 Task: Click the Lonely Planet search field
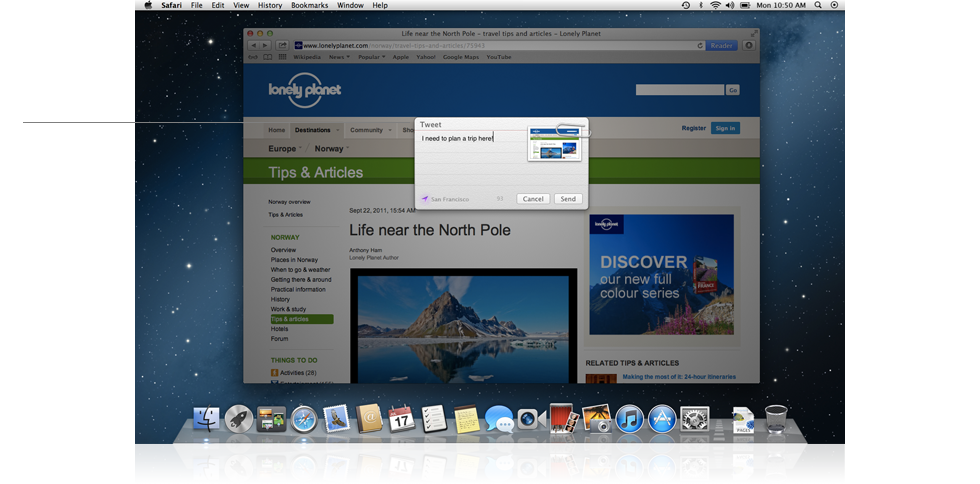coord(680,90)
